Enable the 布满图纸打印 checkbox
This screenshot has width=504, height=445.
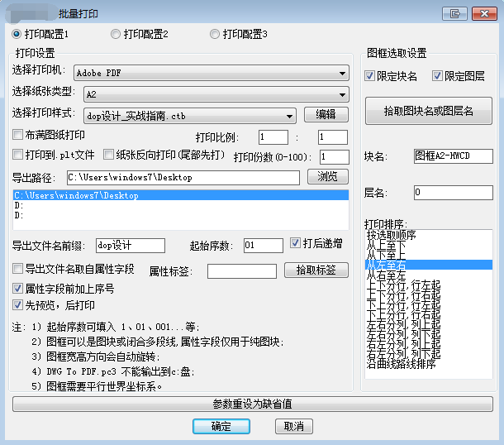pyautogui.click(x=18, y=136)
